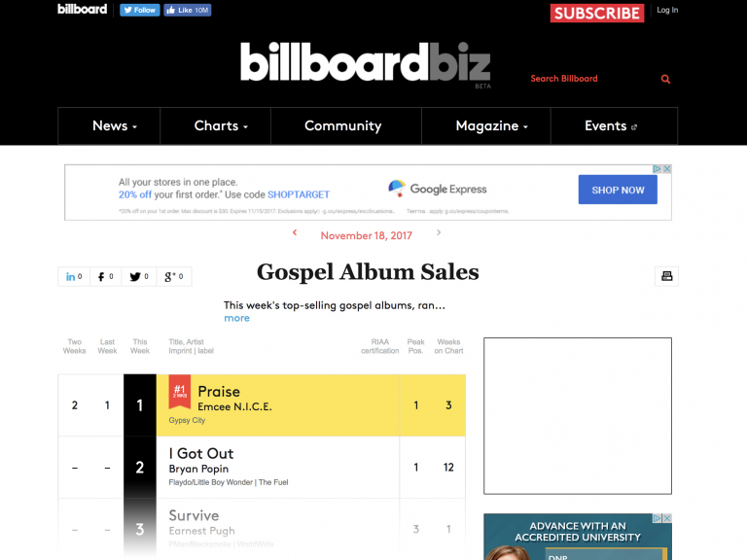The width and height of the screenshot is (747, 560).
Task: Click the Twitter Follow button
Action: 140,10
